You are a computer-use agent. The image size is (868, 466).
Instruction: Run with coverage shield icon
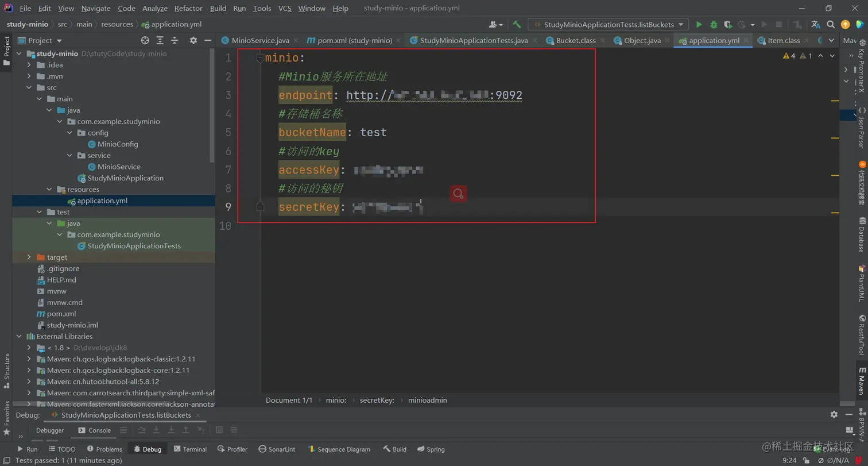728,25
